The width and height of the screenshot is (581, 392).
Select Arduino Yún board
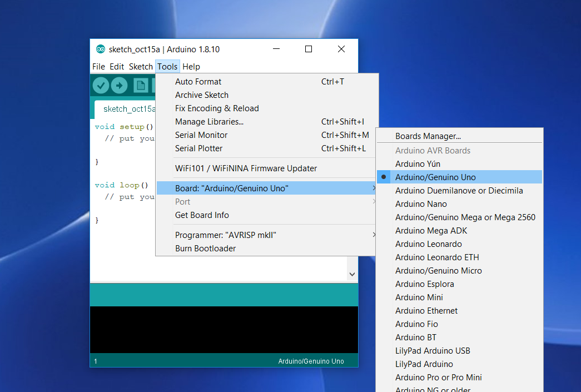click(459, 164)
